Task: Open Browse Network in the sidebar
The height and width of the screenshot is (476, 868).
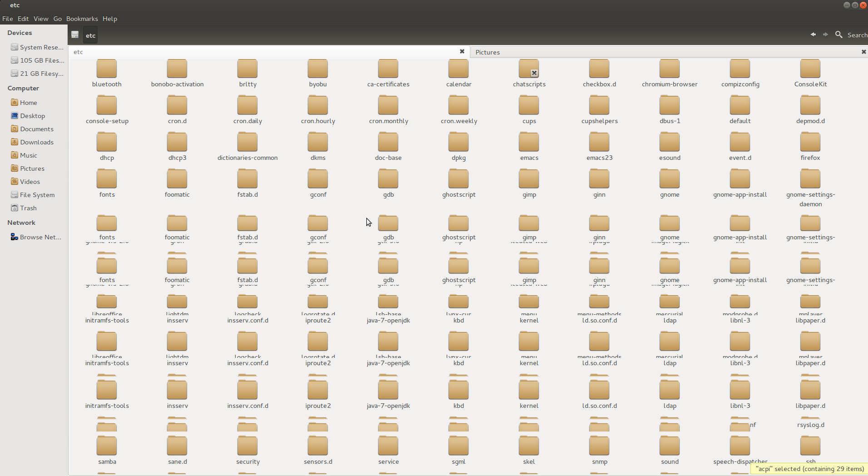Action: tap(40, 237)
